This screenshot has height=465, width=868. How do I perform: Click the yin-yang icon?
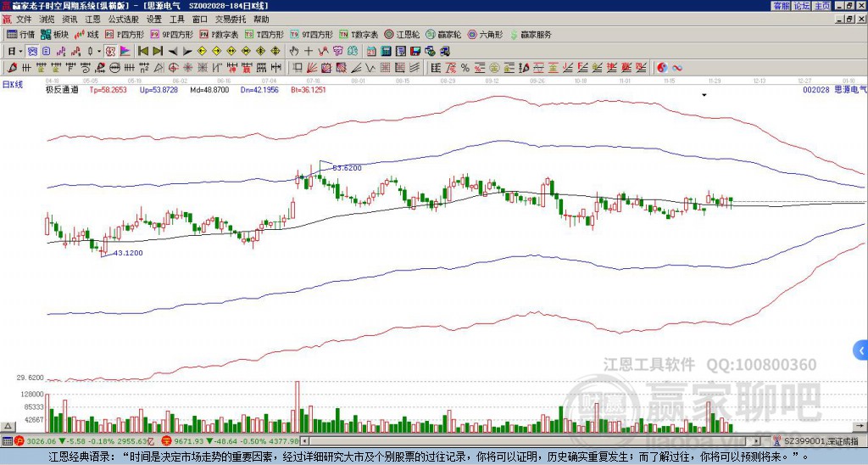[662, 68]
